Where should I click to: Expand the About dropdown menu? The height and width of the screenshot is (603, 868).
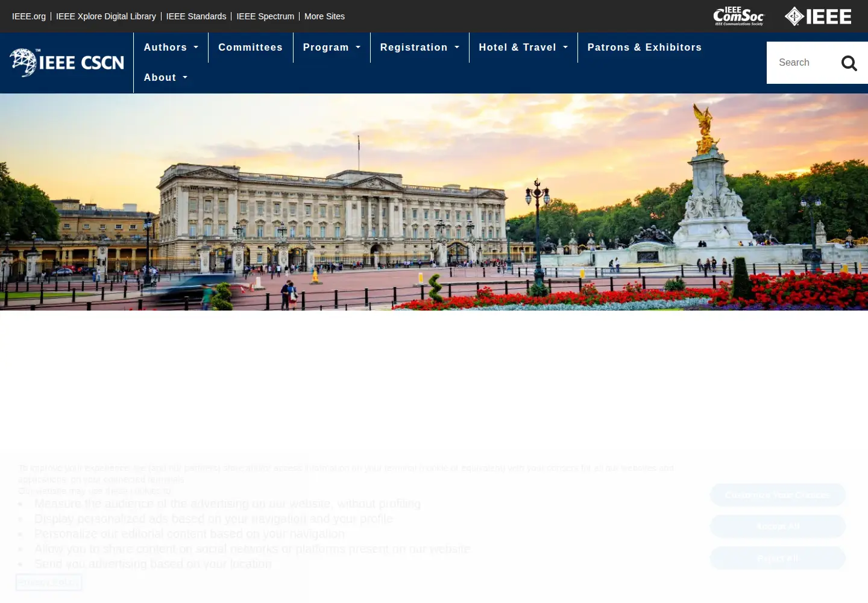[166, 78]
